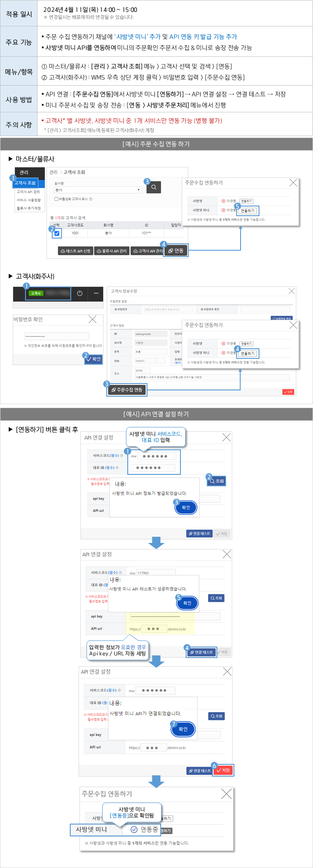Click 확인 in password confirmation dialog
This screenshot has height=868, width=313.
click(94, 359)
